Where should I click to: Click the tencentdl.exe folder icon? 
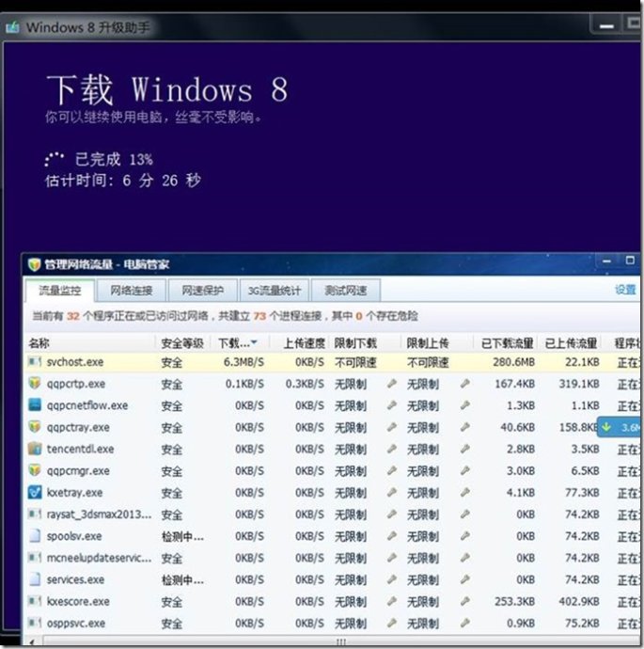[35, 449]
